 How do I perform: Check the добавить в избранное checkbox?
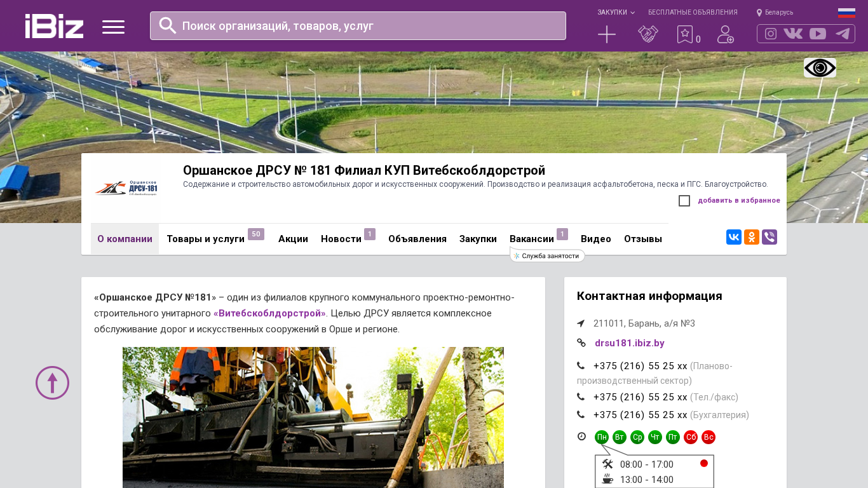pos(684,201)
